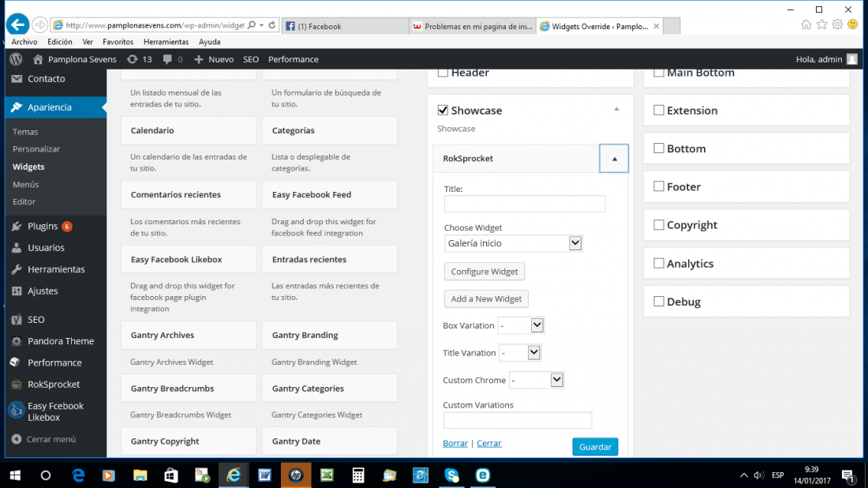Image resolution: width=868 pixels, height=488 pixels.
Task: Save the widget with Guardar
Action: pos(595,446)
